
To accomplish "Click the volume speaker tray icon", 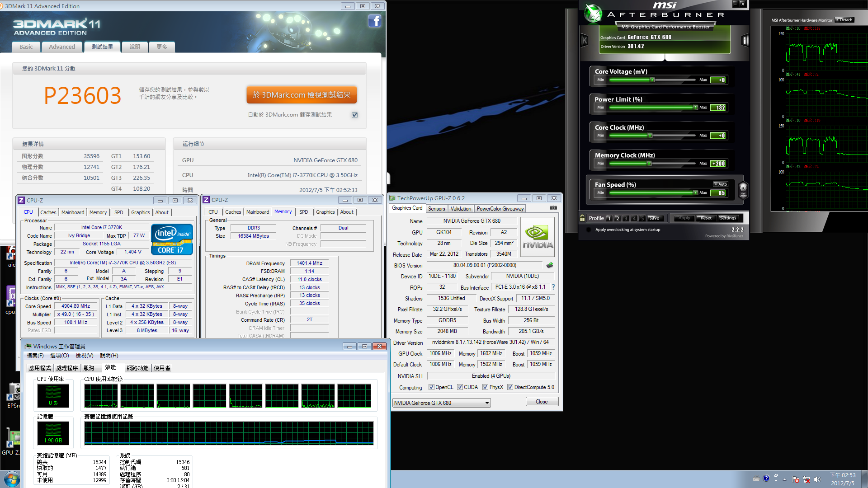I will pyautogui.click(x=817, y=479).
